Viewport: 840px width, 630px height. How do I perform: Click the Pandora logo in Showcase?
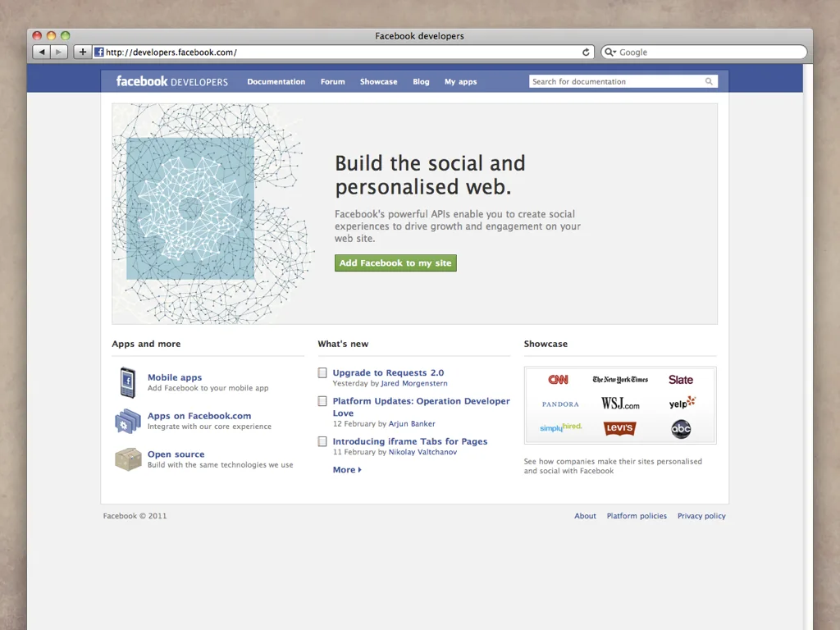(560, 404)
